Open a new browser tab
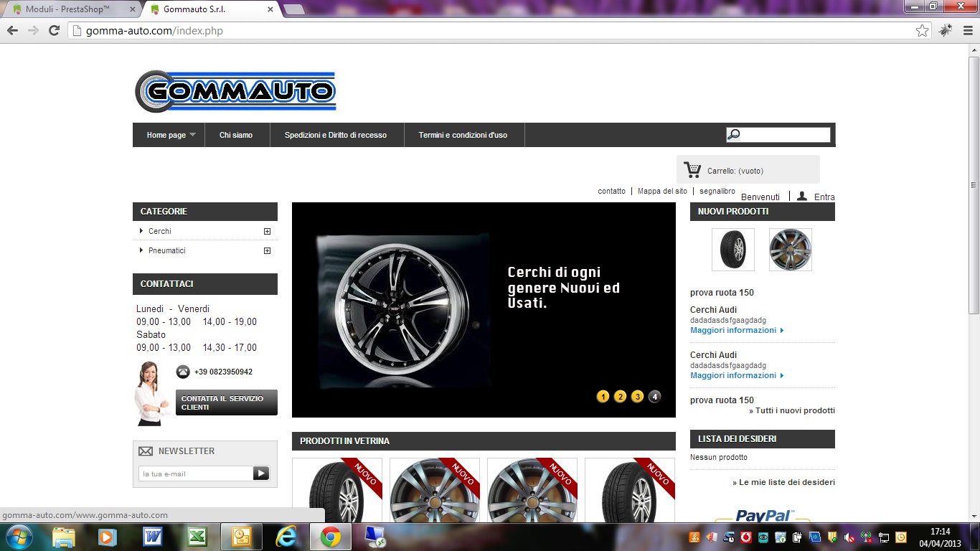980x551 pixels. [x=294, y=9]
